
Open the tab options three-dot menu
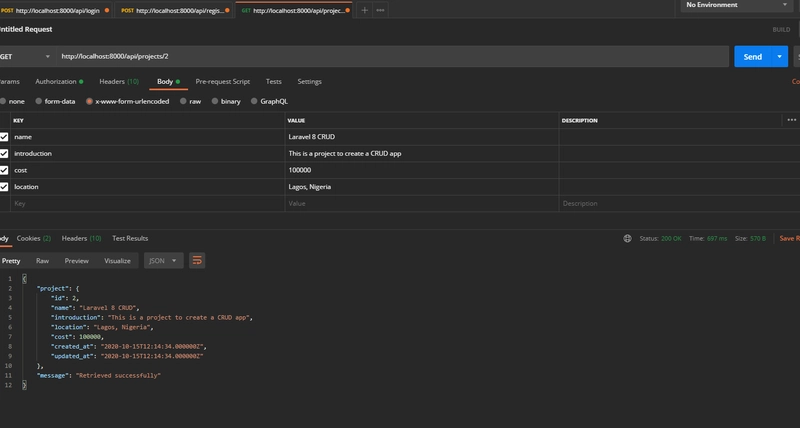point(380,10)
